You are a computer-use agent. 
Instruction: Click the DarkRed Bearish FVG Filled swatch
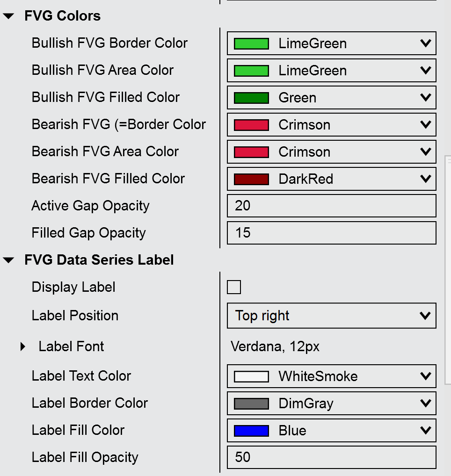251,179
